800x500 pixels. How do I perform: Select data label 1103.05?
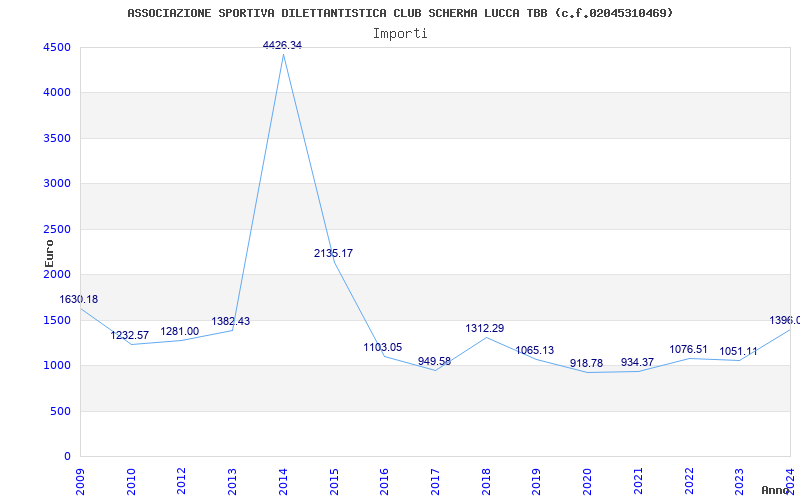[383, 347]
